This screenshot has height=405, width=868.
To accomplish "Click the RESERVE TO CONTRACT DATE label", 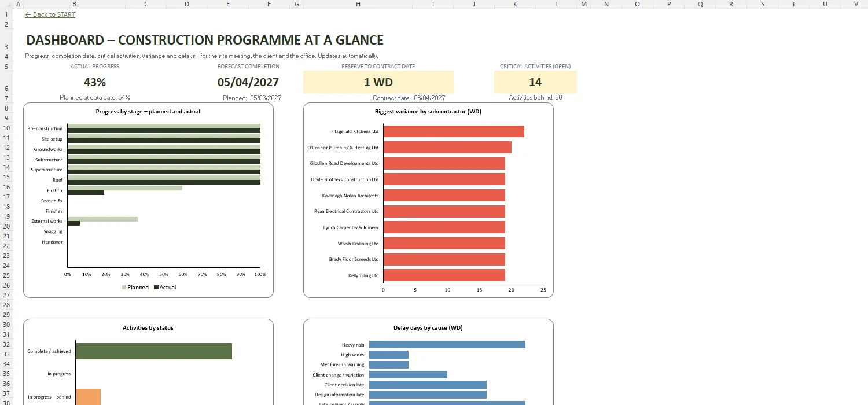I will coord(378,67).
